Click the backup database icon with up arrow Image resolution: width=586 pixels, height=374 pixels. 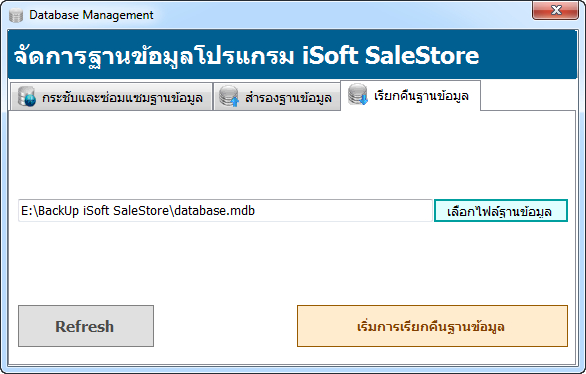pyautogui.click(x=229, y=96)
